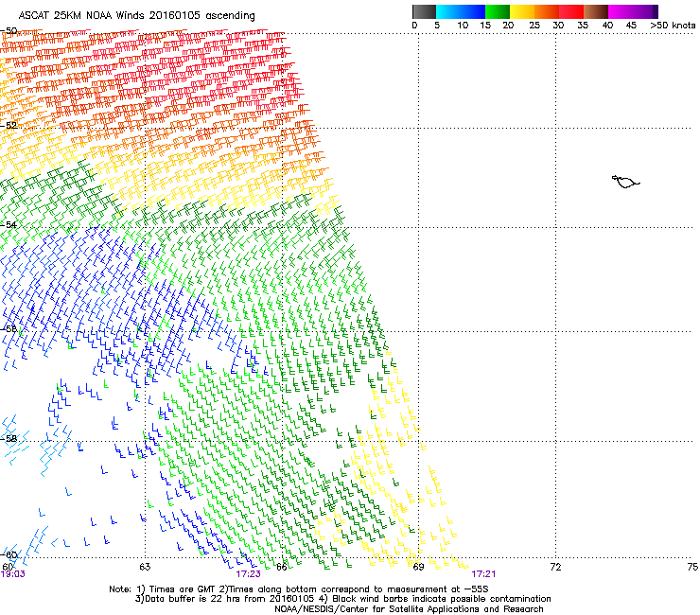The height and width of the screenshot is (615, 700).
Task: Click the longitude label '69'
Action: (x=418, y=567)
